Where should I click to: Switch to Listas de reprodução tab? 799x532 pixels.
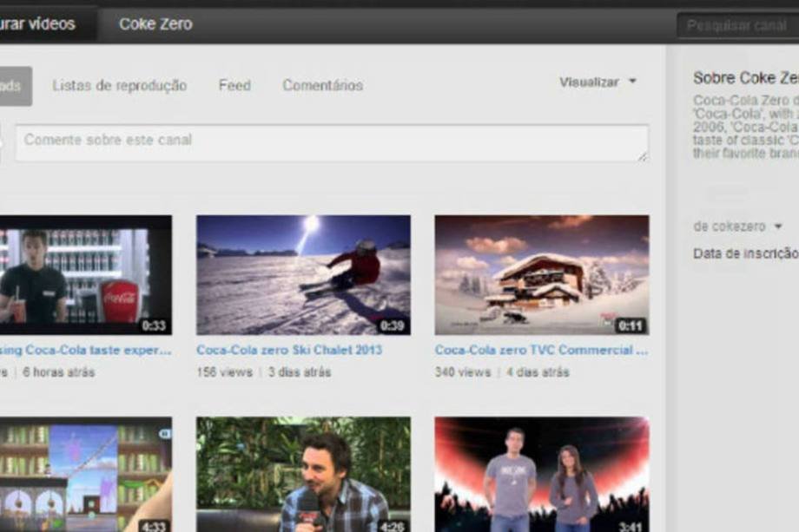119,86
